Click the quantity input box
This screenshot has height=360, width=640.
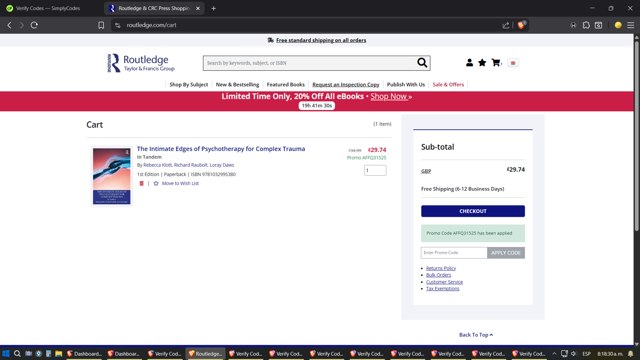tap(375, 170)
